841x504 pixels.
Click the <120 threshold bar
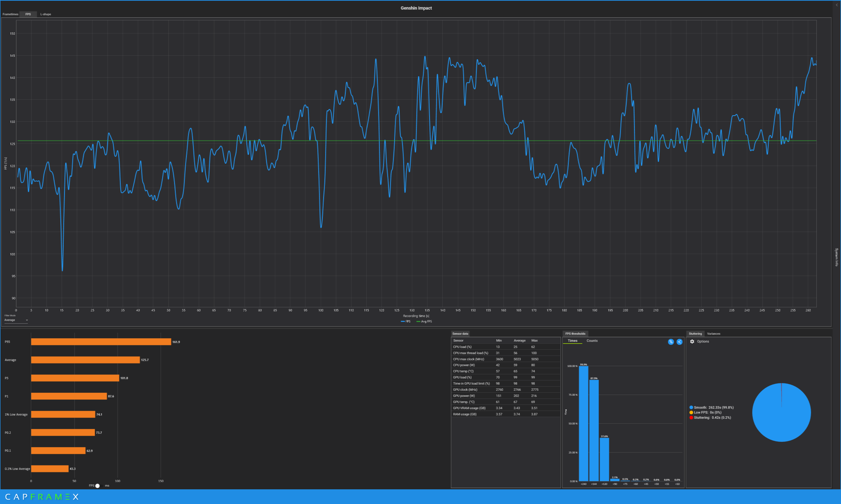[x=604, y=459]
